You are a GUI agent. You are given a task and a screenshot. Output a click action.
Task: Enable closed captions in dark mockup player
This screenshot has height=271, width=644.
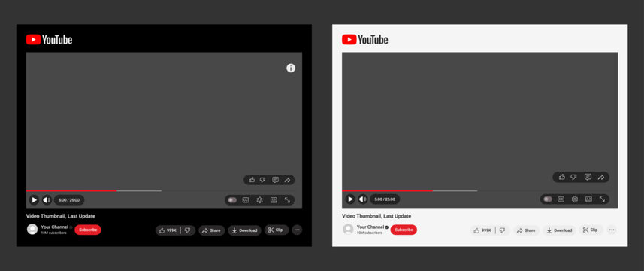(246, 200)
